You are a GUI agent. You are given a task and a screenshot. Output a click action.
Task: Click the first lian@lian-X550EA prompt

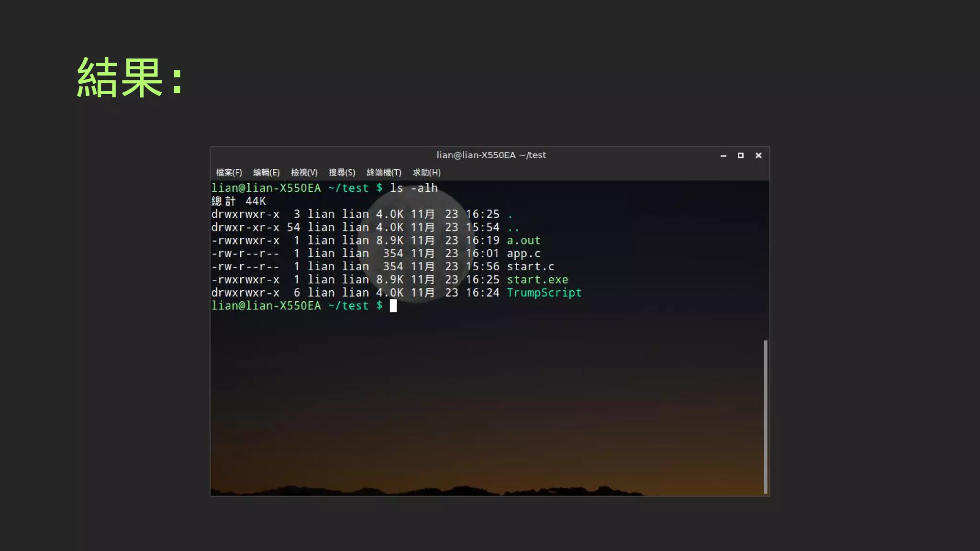pyautogui.click(x=266, y=188)
